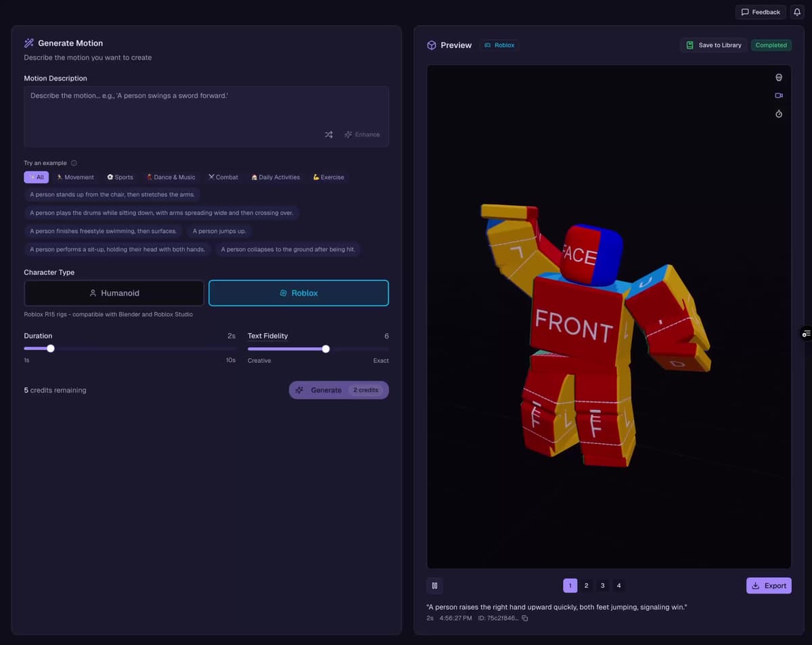
Task: Click the Text Fidelity slider handle
Action: [325, 349]
